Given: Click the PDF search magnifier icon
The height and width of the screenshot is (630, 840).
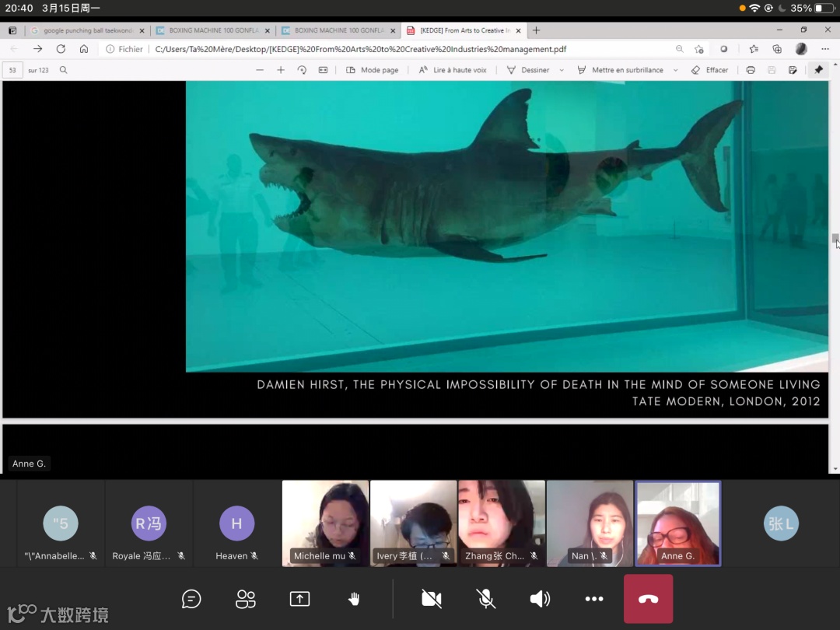Looking at the screenshot, I should (63, 70).
